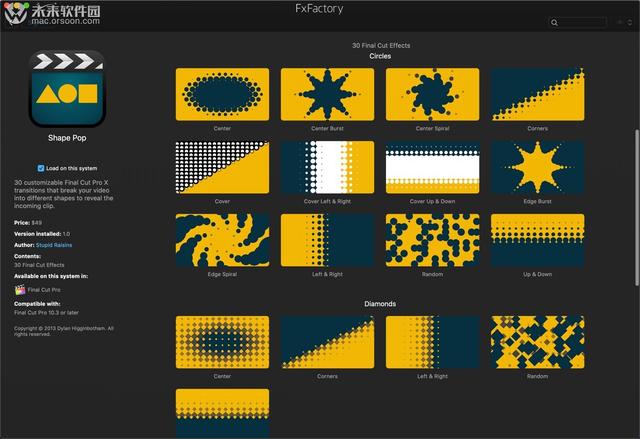640x439 pixels.
Task: Select the Circles Left & Right thumbnail
Action: point(327,240)
